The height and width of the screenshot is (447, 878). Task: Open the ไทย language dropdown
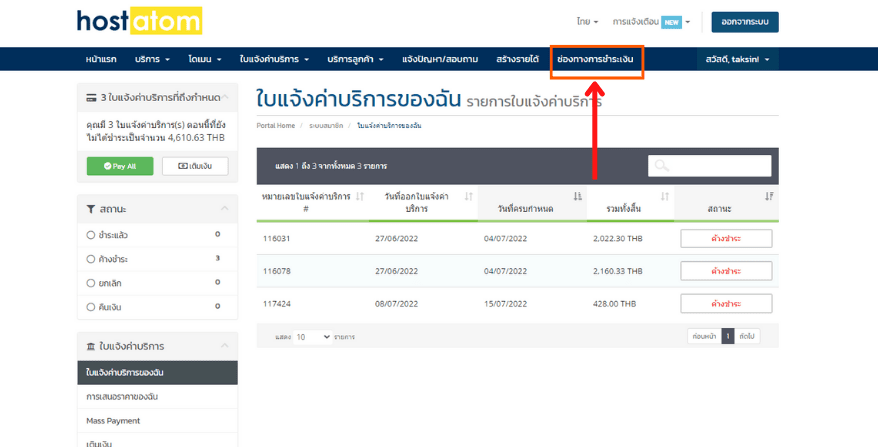click(x=587, y=22)
